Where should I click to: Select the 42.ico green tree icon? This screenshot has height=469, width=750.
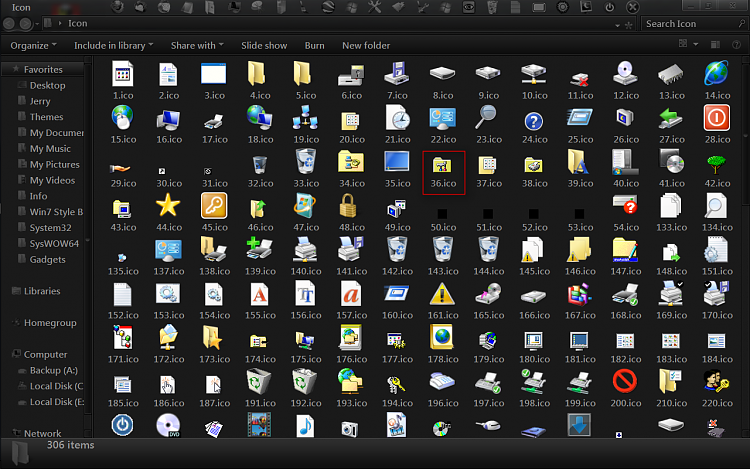point(716,165)
